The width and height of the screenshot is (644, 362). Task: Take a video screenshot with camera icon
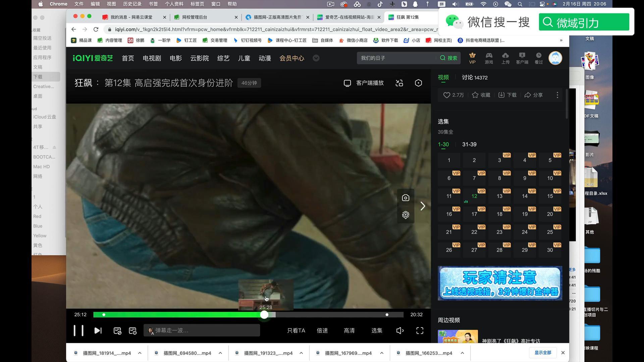(406, 198)
